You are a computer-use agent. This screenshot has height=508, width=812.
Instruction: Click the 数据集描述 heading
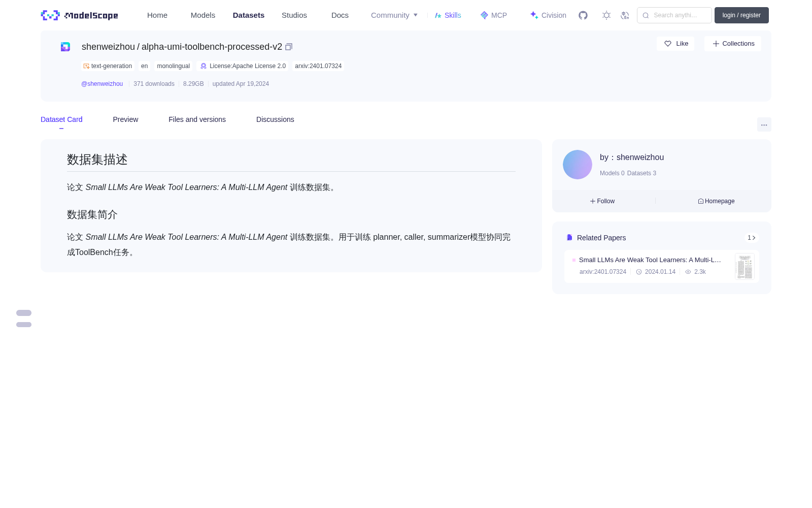(x=97, y=160)
